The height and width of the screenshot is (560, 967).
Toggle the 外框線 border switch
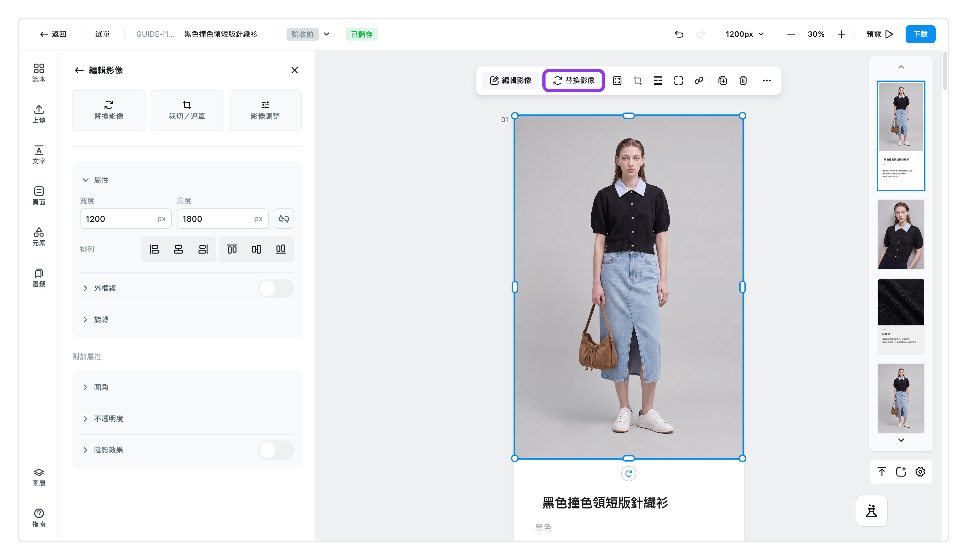[x=276, y=288]
